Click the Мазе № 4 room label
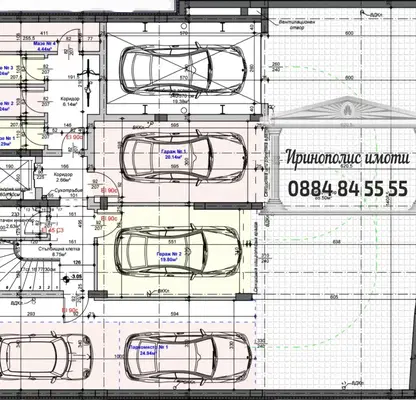 pyautogui.click(x=45, y=46)
